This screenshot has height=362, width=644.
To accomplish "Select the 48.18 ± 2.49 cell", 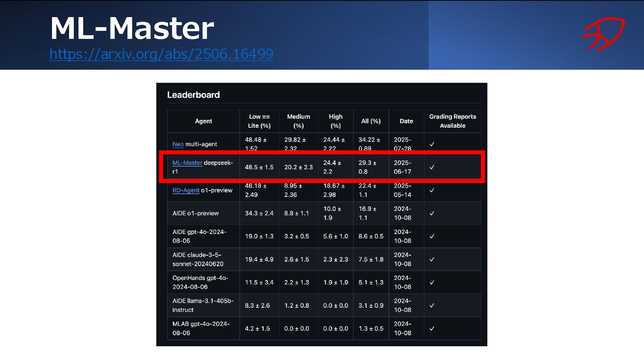I will click(x=259, y=190).
